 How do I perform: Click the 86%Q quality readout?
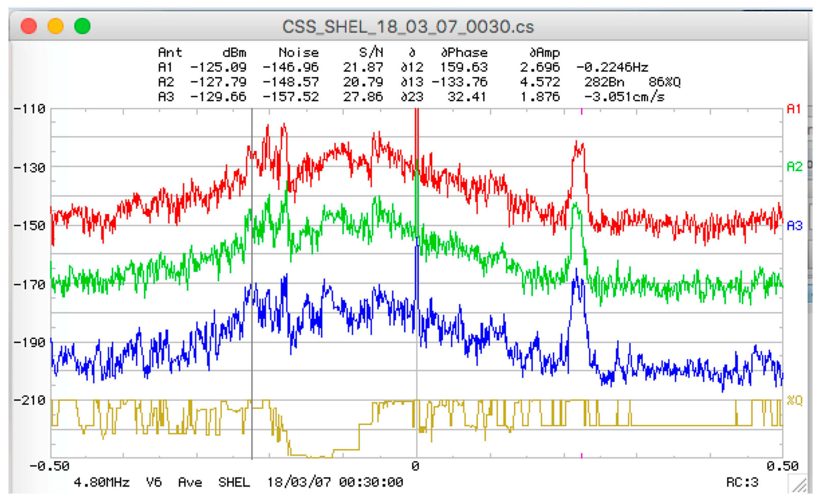tap(665, 82)
